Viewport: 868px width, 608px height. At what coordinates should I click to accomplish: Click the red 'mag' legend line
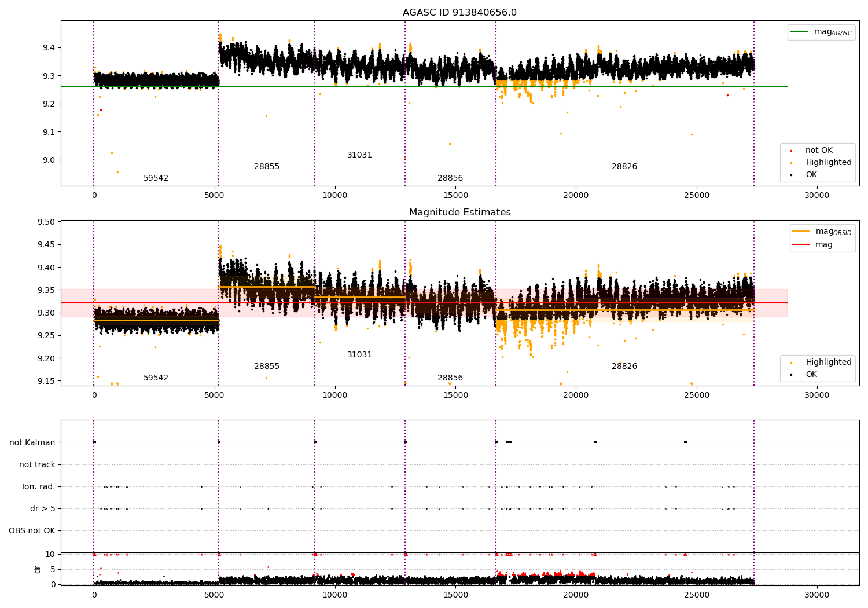801,245
